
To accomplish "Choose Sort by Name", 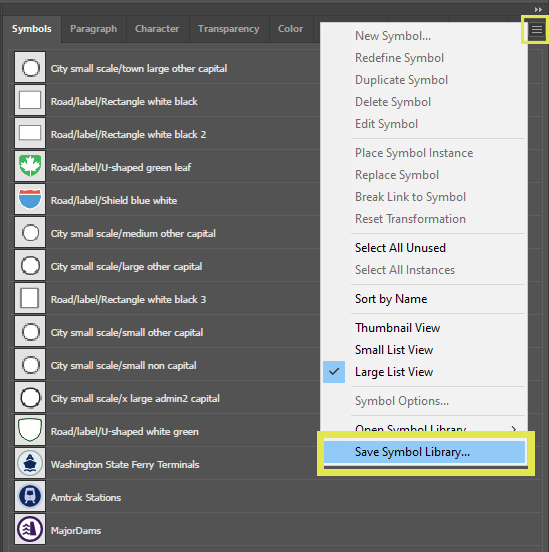I will coord(424,299).
